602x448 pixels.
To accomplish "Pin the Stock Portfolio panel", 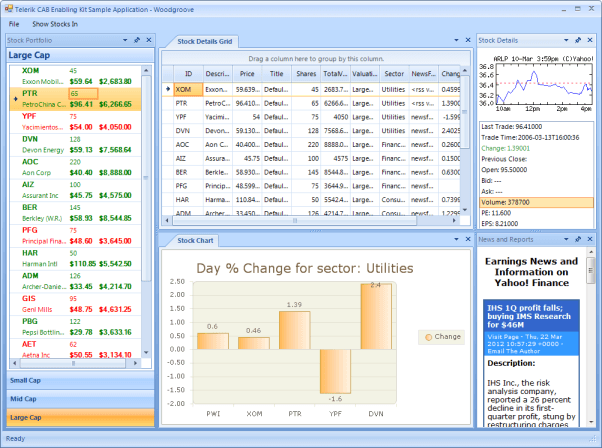I will click(137, 40).
